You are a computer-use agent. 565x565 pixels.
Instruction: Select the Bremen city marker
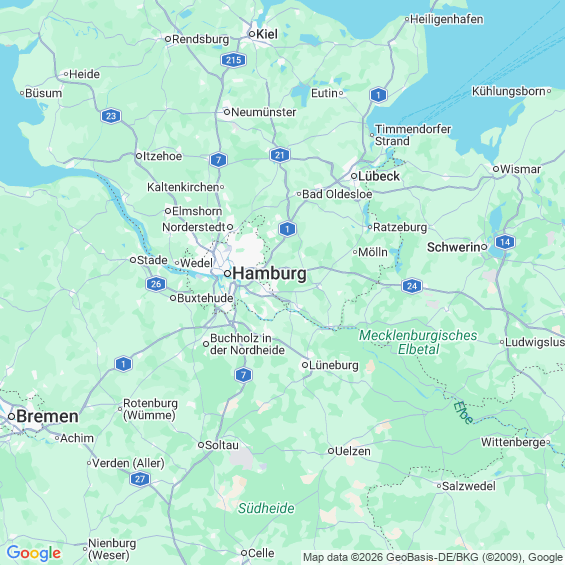coord(12,417)
